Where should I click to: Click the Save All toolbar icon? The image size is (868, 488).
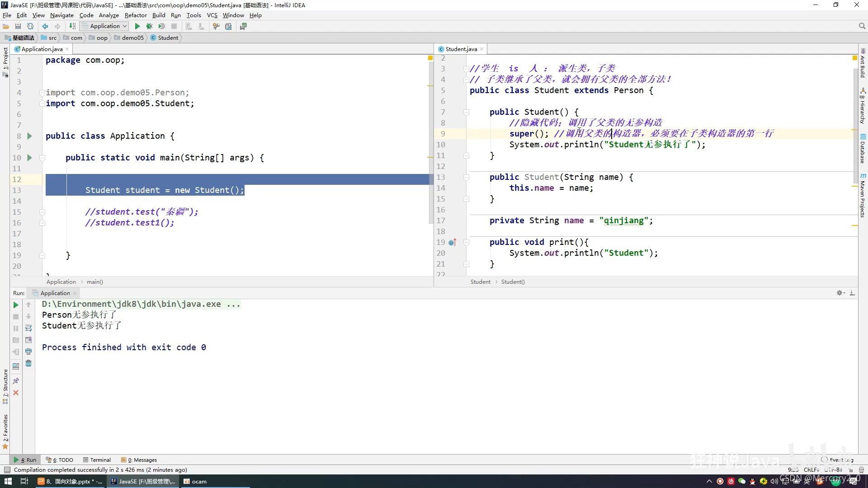(18, 26)
